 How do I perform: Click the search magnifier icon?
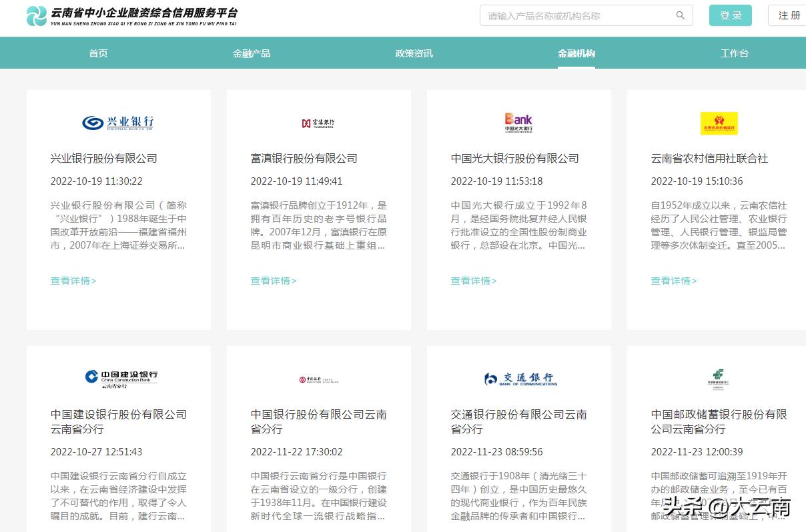680,15
